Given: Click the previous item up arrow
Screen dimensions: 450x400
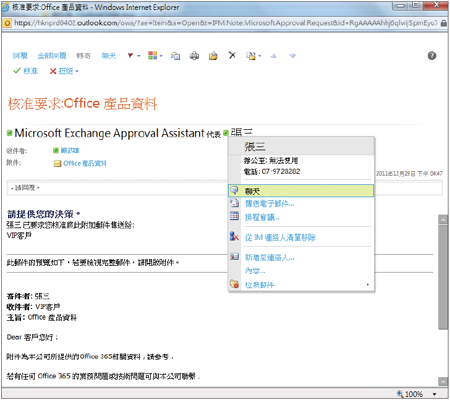Looking at the screenshot, I should coord(274,56).
